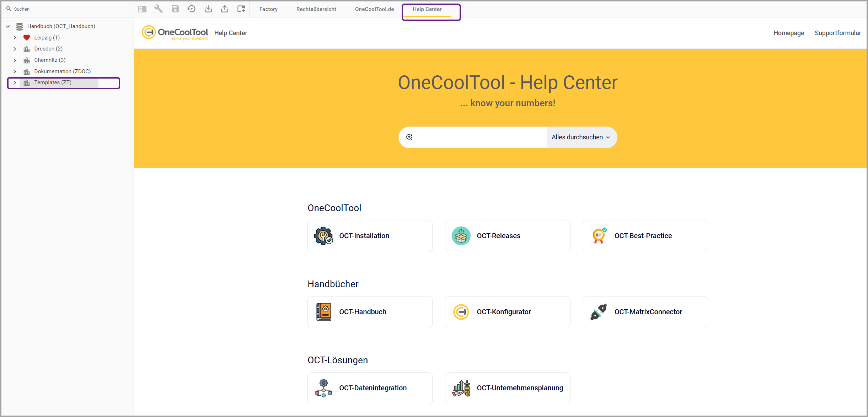The height and width of the screenshot is (417, 868).
Task: Collapse the Handbuch (OCT_Handbuch) tree node
Action: (x=8, y=26)
